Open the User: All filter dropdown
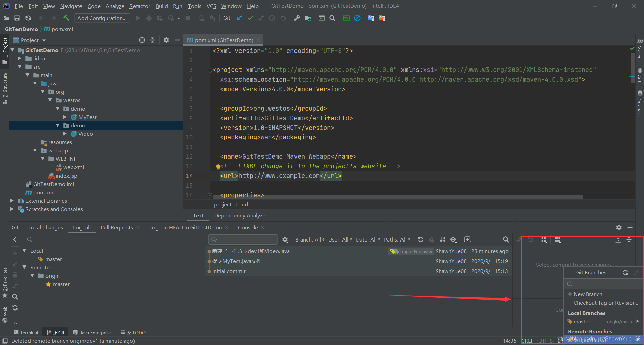This screenshot has height=345, width=644. [x=340, y=239]
